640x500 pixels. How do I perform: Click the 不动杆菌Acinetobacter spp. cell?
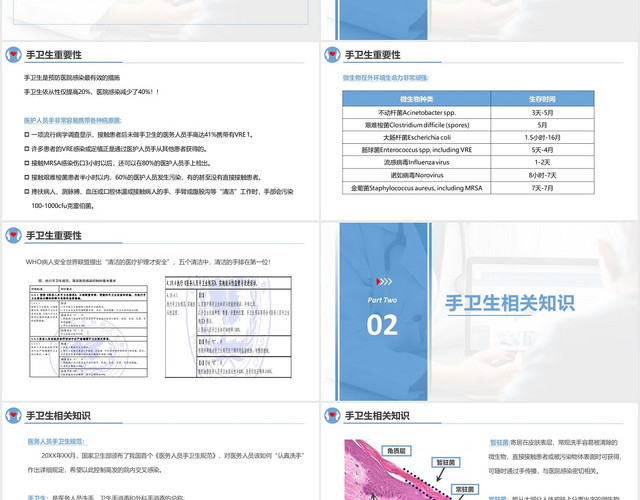[416, 113]
